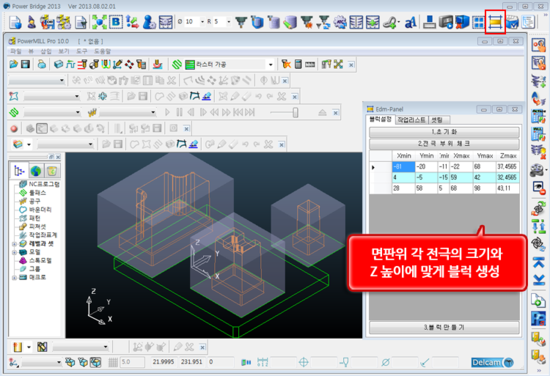Click the first wireframe cube view icon in bottom bar
Screen dimensions: 550x376
click(70, 362)
